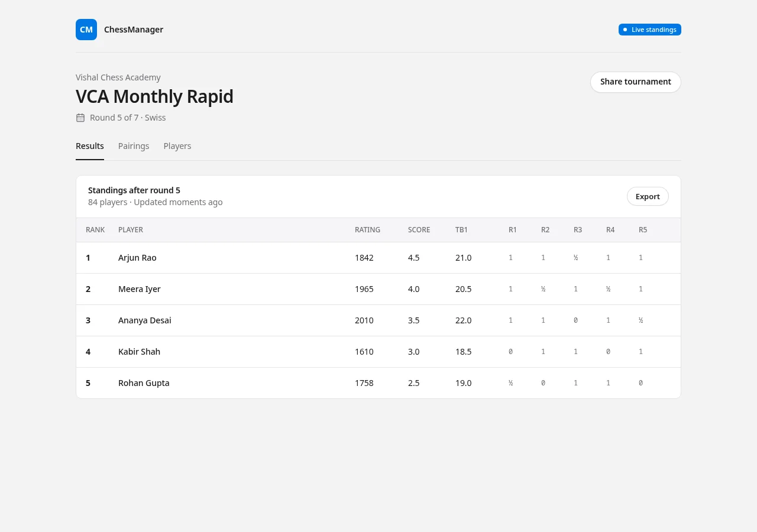This screenshot has width=757, height=532.
Task: Sort by the RANK column header
Action: click(x=95, y=230)
